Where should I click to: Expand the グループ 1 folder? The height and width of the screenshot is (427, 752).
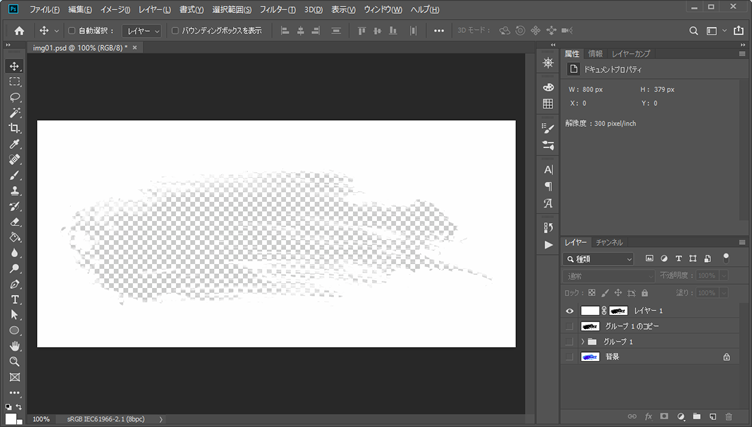[583, 342]
